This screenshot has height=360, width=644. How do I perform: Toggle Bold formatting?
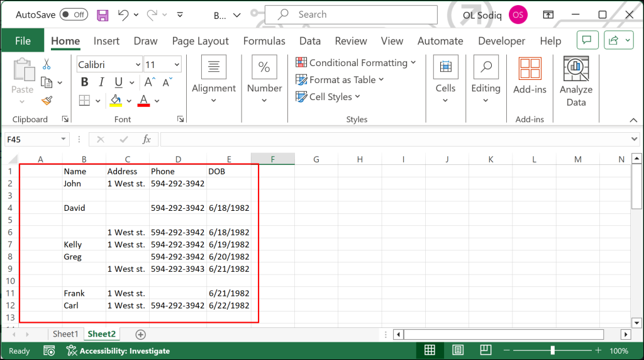(x=85, y=82)
